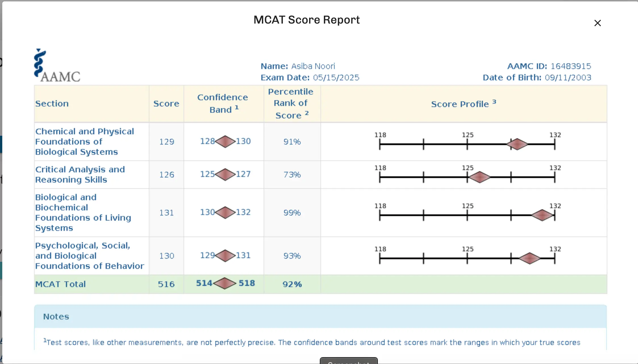The image size is (638, 364).
Task: Click score profile marker for Psychological section
Action: point(529,258)
